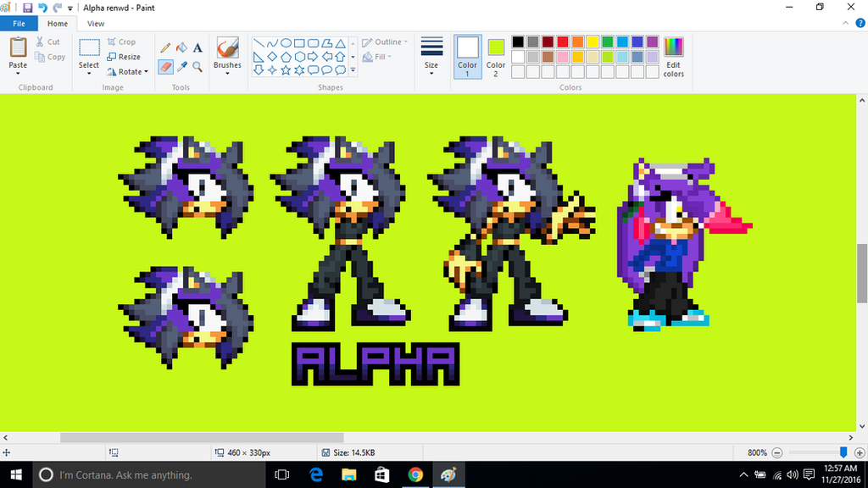Click the Paint Help question mark icon
The width and height of the screenshot is (868, 488).
tap(860, 23)
